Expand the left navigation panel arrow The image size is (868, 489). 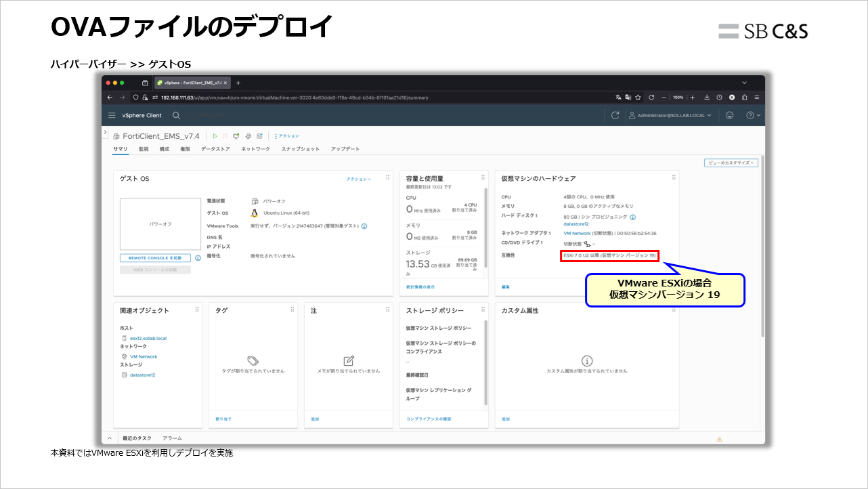coord(106,131)
